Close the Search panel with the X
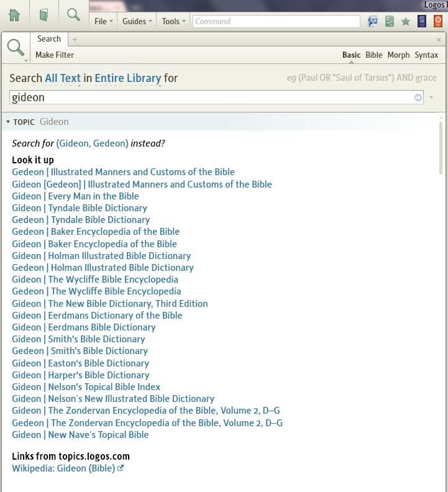 coord(439,40)
